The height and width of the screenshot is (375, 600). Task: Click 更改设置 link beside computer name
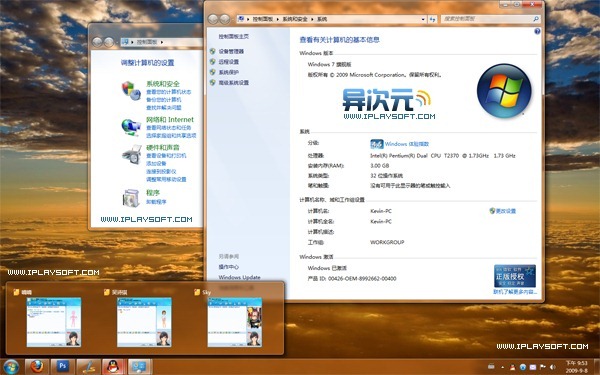(506, 211)
